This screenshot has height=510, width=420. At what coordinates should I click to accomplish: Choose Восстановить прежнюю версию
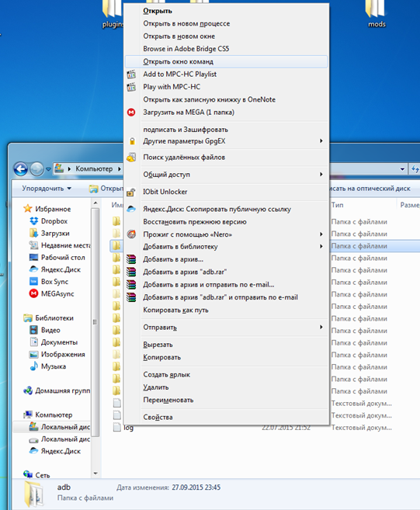tap(226, 222)
